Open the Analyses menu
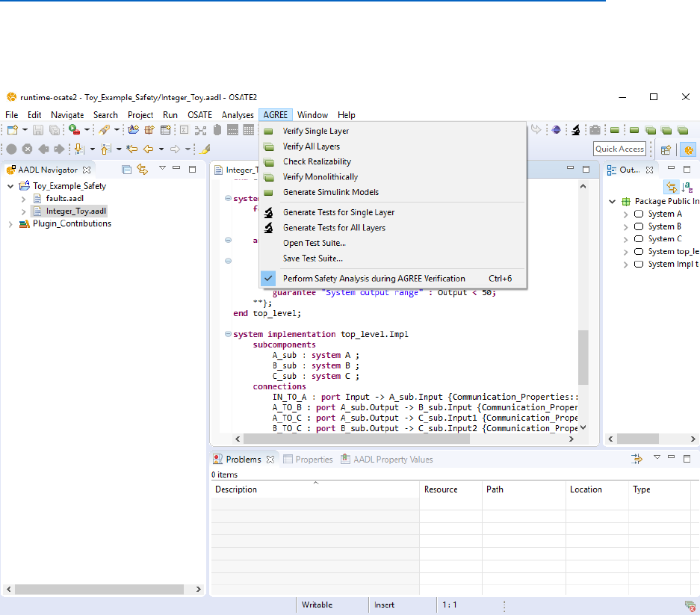 click(237, 115)
